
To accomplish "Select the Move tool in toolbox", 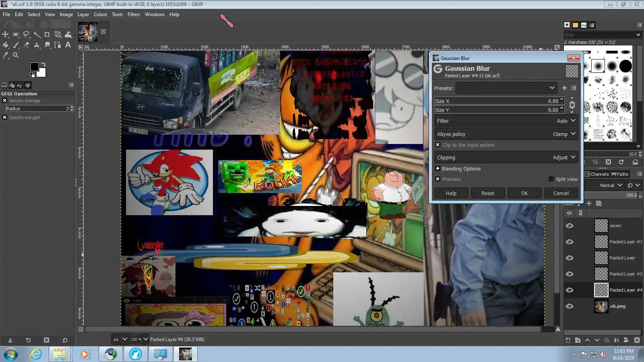I will click(x=5, y=35).
